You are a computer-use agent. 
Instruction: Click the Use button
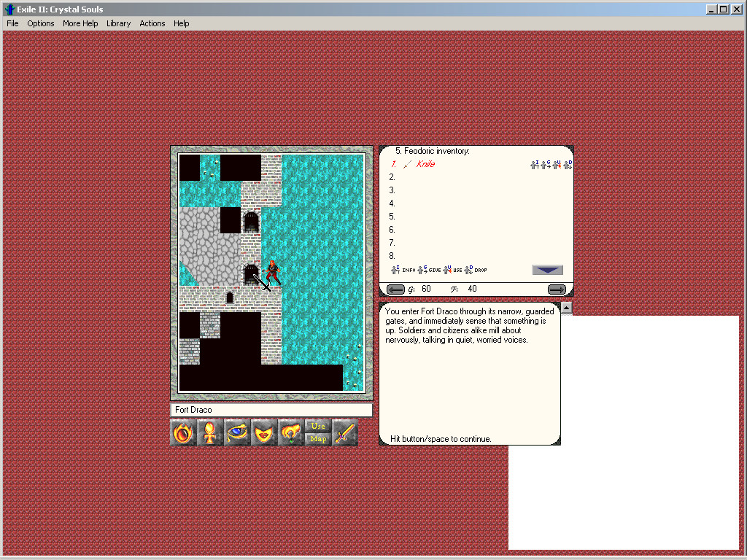[x=318, y=426]
